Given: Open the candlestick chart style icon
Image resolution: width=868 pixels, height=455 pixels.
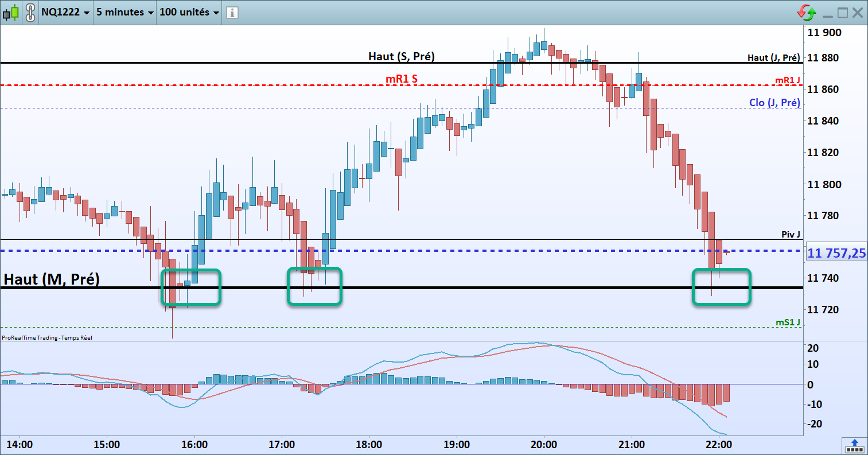Looking at the screenshot, I should click(11, 12).
